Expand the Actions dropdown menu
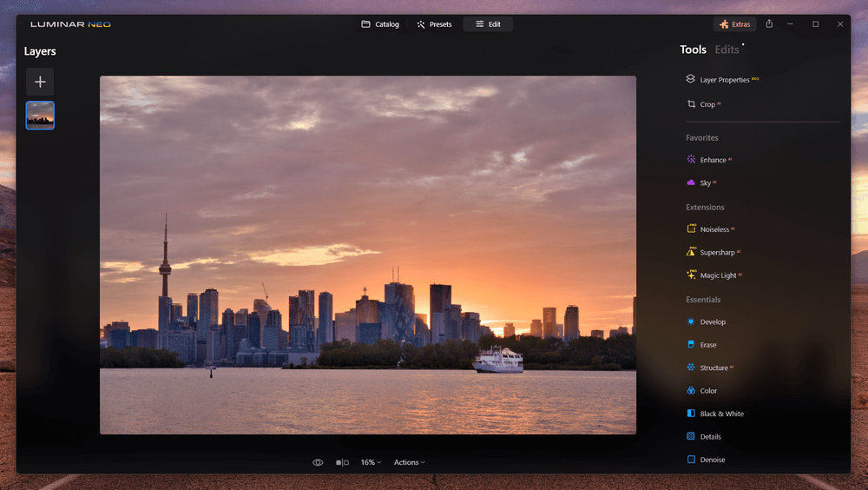The height and width of the screenshot is (490, 868). 409,462
